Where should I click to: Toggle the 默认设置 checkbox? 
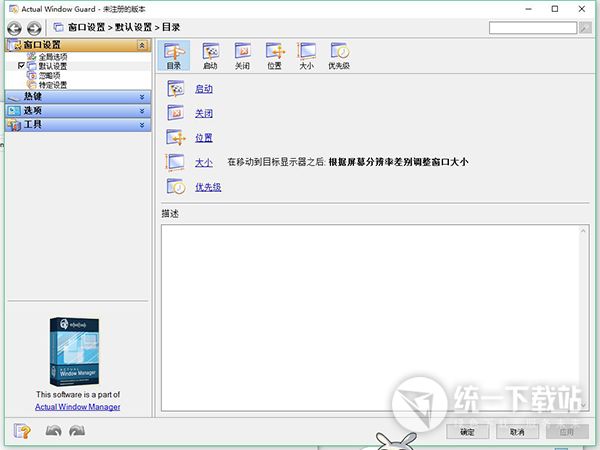pos(21,66)
